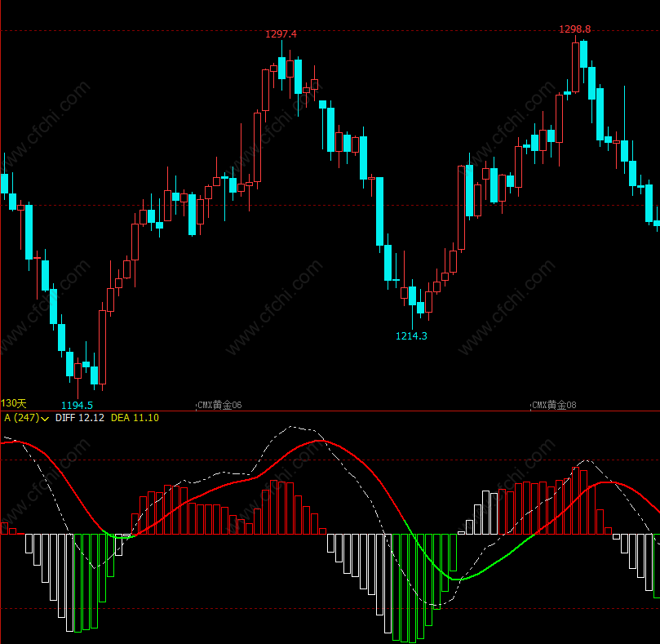Click the 130天 period label
Image resolution: width=660 pixels, height=644 pixels.
click(14, 403)
